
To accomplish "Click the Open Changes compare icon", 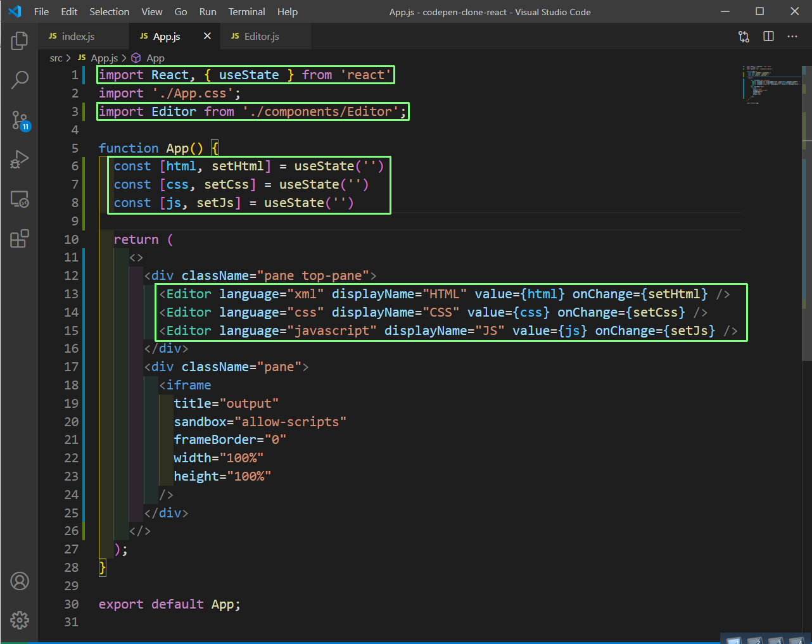I will tap(744, 37).
